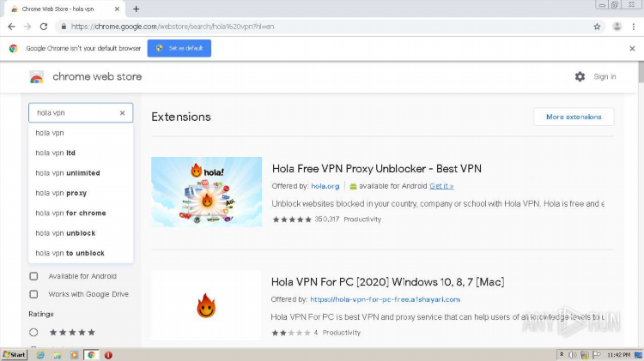Open the web store settings gear
This screenshot has width=644, height=361.
click(x=580, y=76)
